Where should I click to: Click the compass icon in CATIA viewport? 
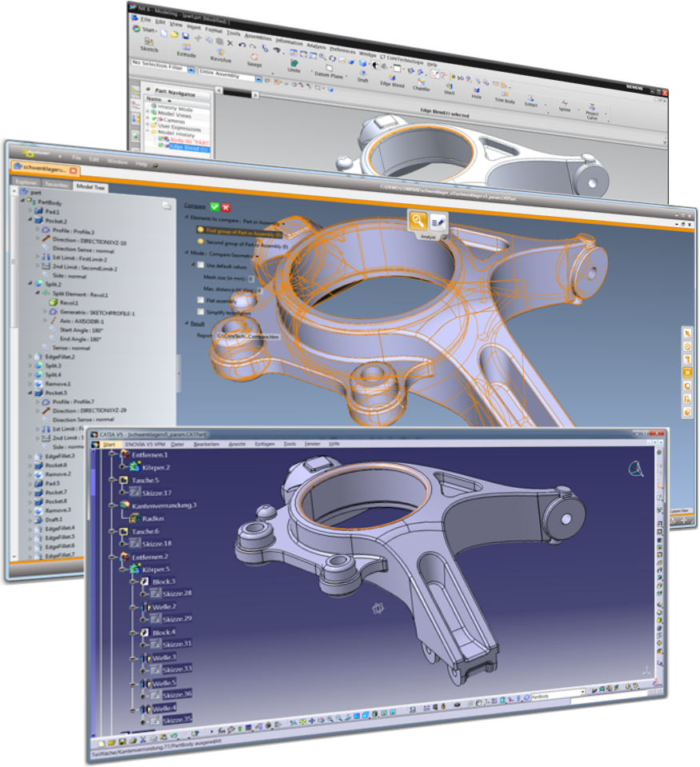click(x=635, y=469)
